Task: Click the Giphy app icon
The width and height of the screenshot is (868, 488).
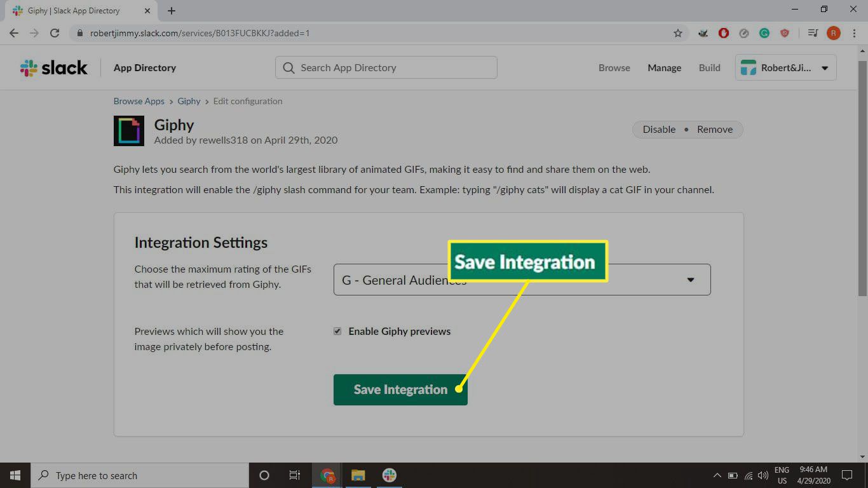Action: (129, 131)
